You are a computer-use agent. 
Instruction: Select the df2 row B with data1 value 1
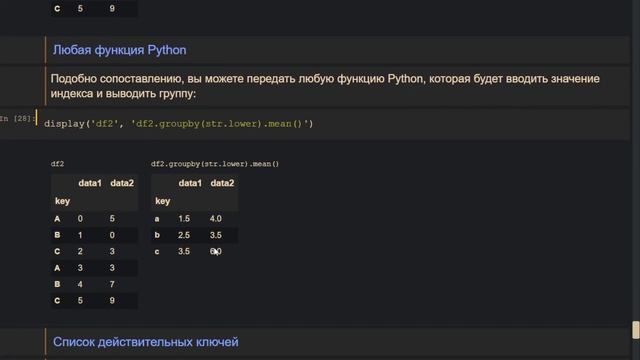coord(94,235)
